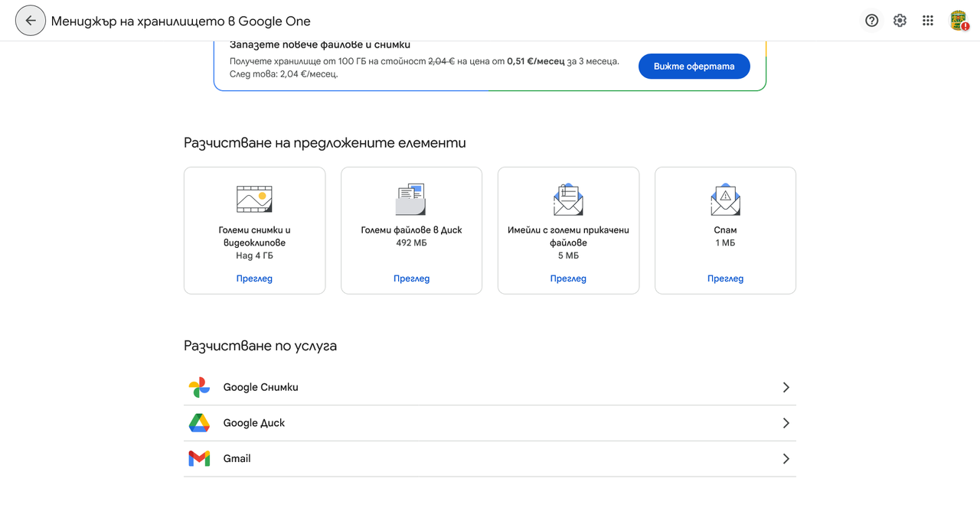Open Преглед under Спам

(725, 278)
